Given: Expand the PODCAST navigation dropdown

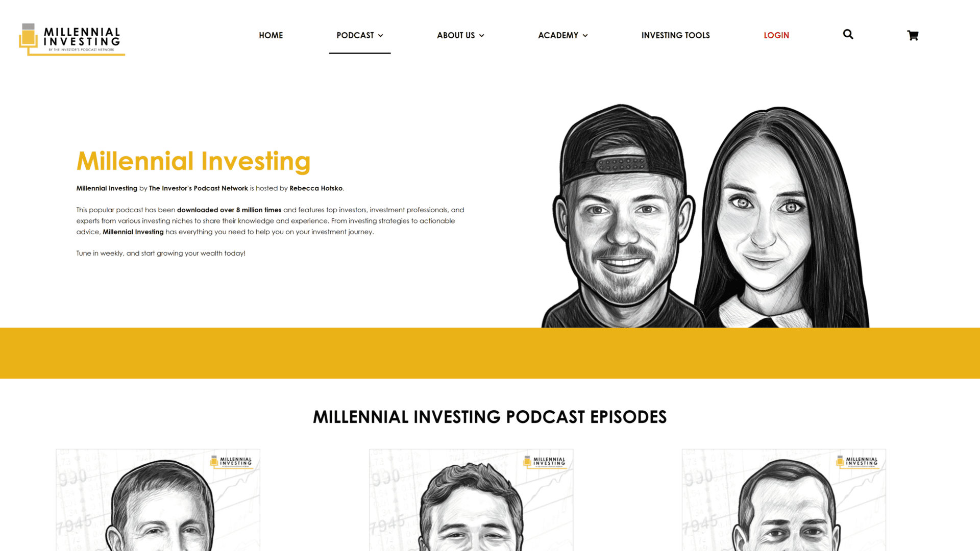Looking at the screenshot, I should [359, 35].
